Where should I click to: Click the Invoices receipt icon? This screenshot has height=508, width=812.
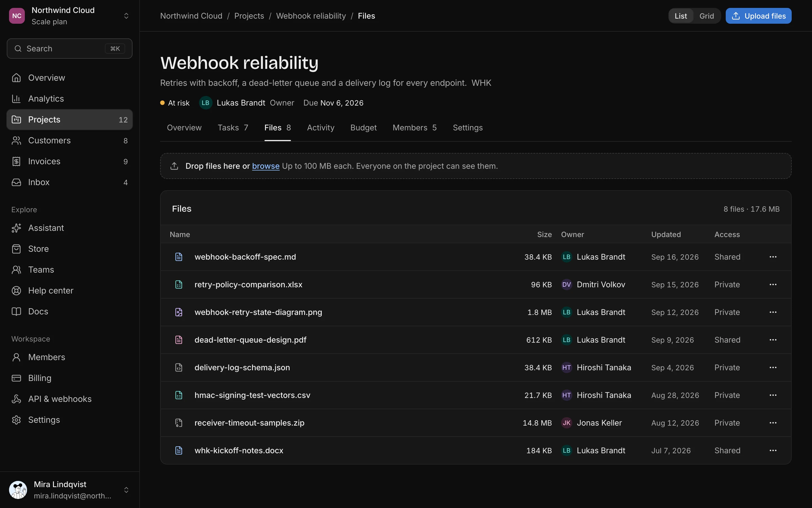click(x=16, y=161)
